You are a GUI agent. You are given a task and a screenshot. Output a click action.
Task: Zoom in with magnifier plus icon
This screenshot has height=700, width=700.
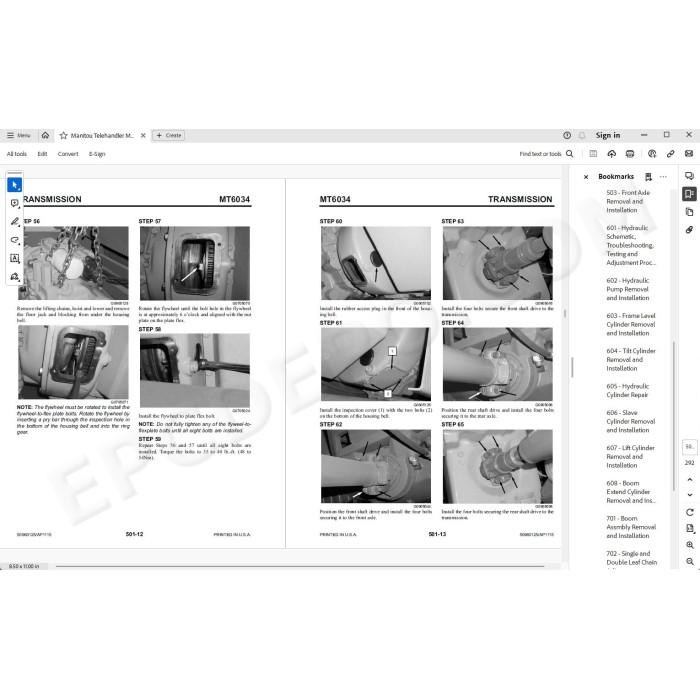click(690, 545)
